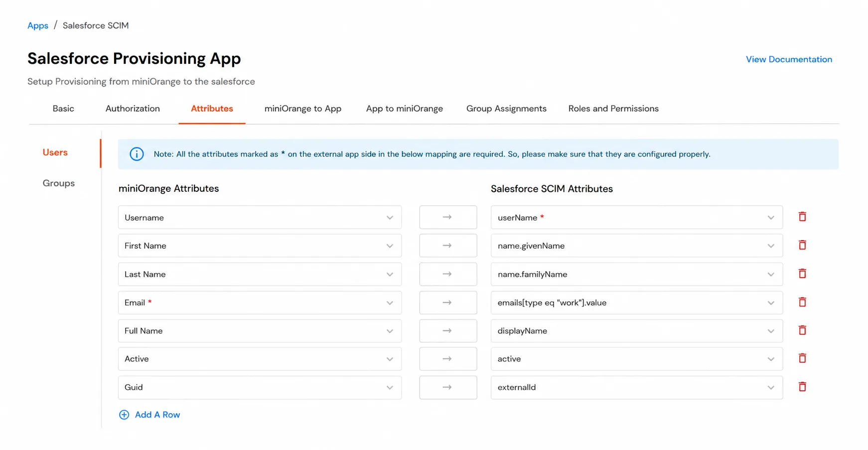This screenshot has width=868, height=450.
Task: Open the Full Name attribute dropdown
Action: click(260, 331)
